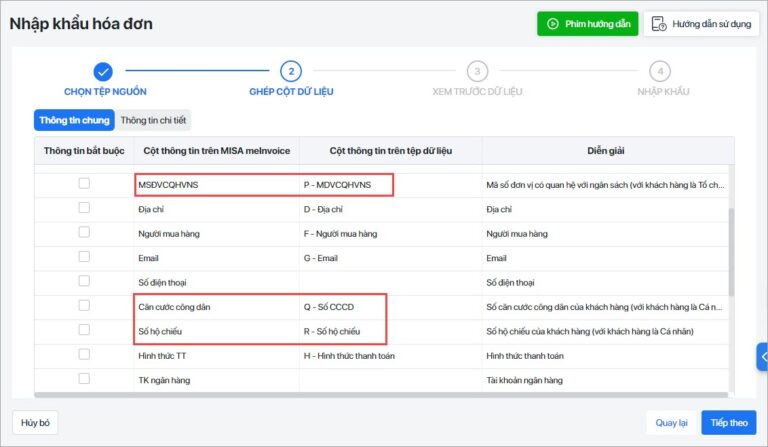Click step 2 circle Ghép cột dữ liệu
The image size is (768, 447).
291,71
